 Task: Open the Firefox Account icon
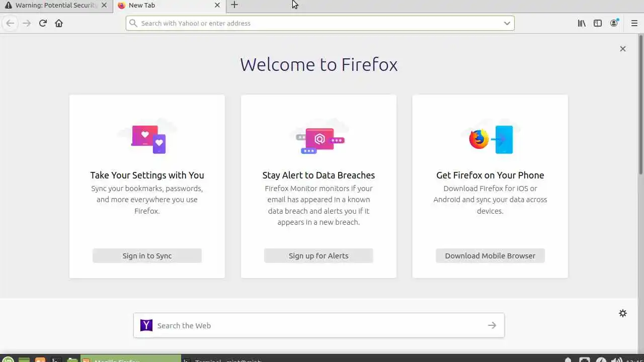(614, 23)
